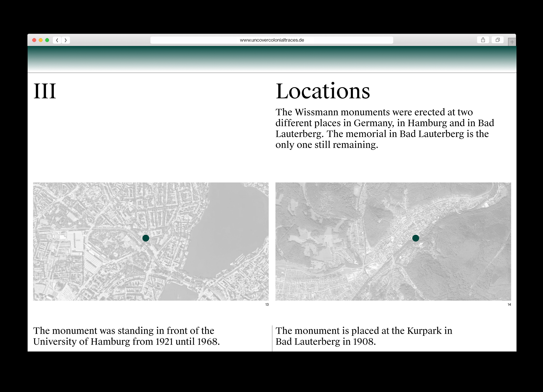
Task: Click footnote number 13 under the map
Action: [267, 305]
